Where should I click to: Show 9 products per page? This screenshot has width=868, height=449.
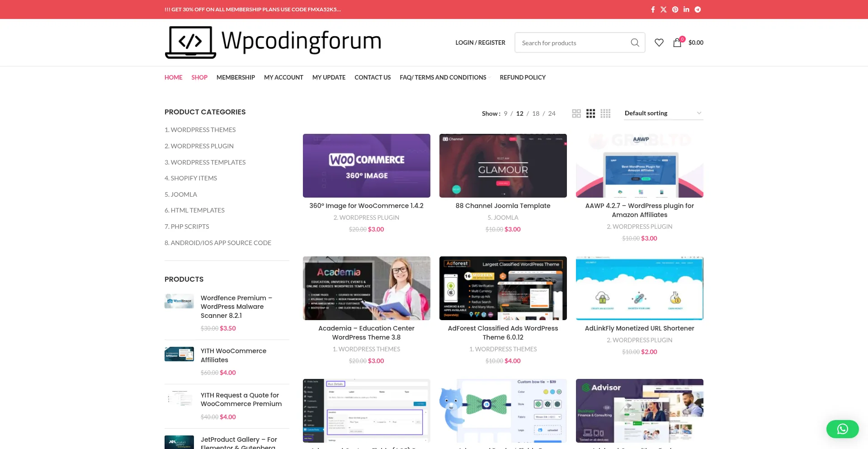click(x=505, y=113)
